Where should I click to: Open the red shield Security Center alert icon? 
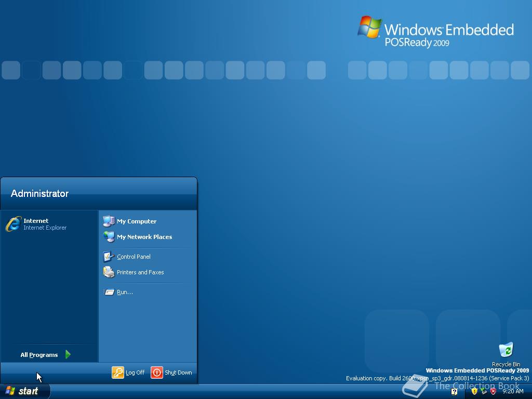click(x=494, y=391)
